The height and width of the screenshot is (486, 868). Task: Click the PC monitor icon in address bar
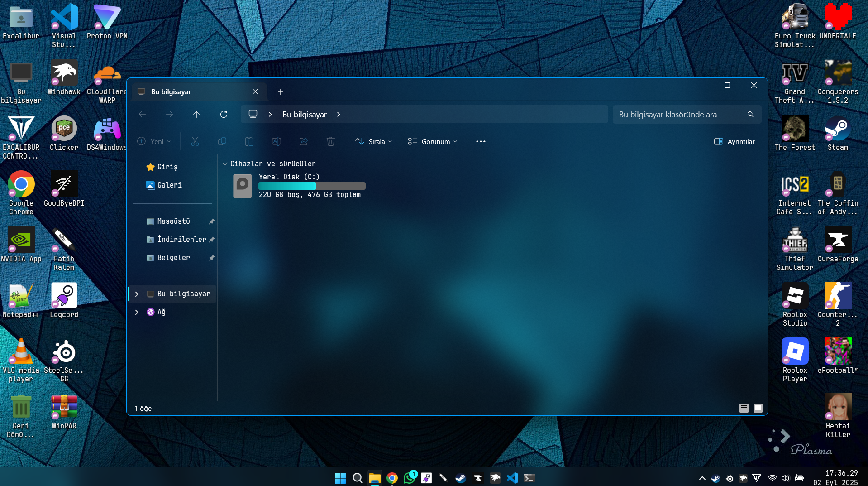pyautogui.click(x=253, y=114)
